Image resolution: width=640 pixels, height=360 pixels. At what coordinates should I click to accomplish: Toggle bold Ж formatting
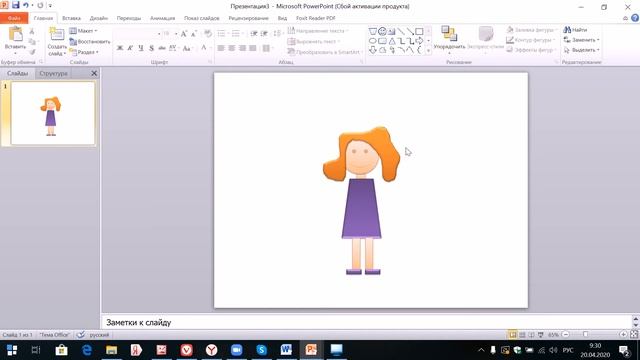click(120, 48)
